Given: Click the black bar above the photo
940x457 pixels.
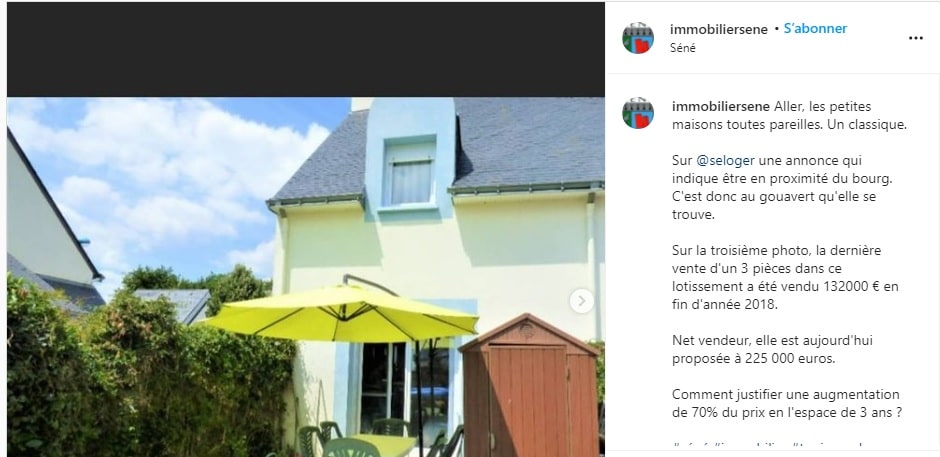Looking at the screenshot, I should pyautogui.click(x=306, y=49).
